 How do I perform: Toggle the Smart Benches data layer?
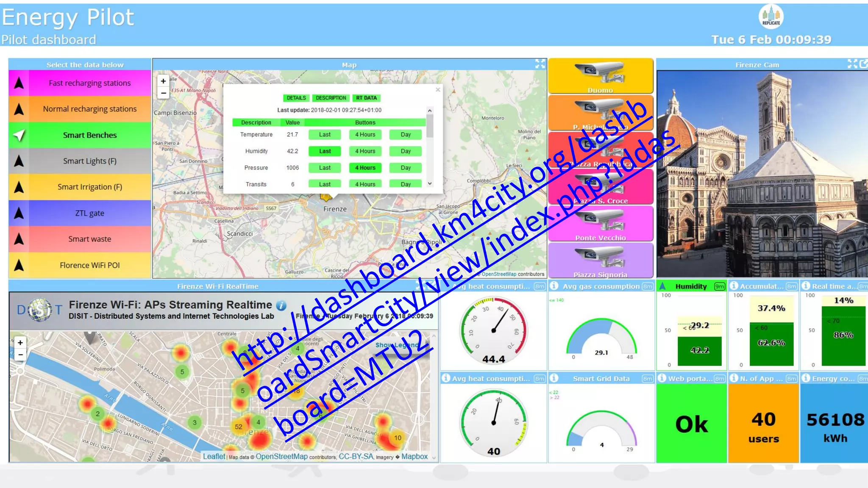pos(89,135)
